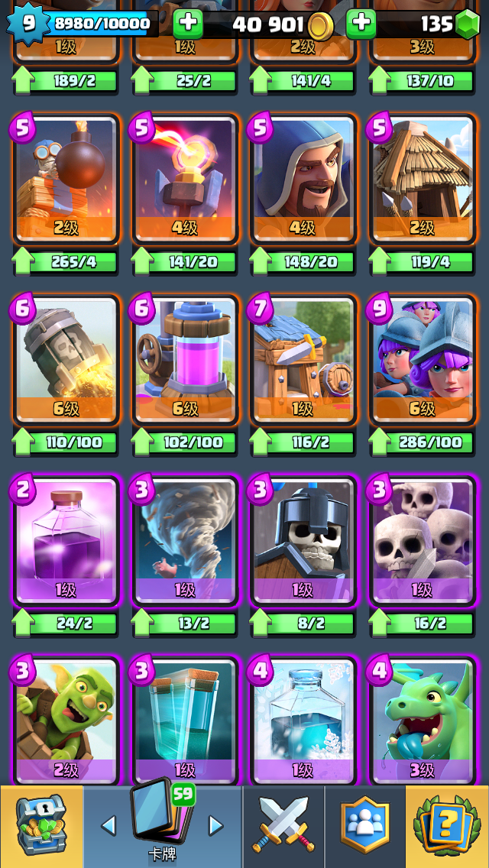489x868 pixels.
Task: Tap the green plus next to gems
Action: [x=361, y=24]
